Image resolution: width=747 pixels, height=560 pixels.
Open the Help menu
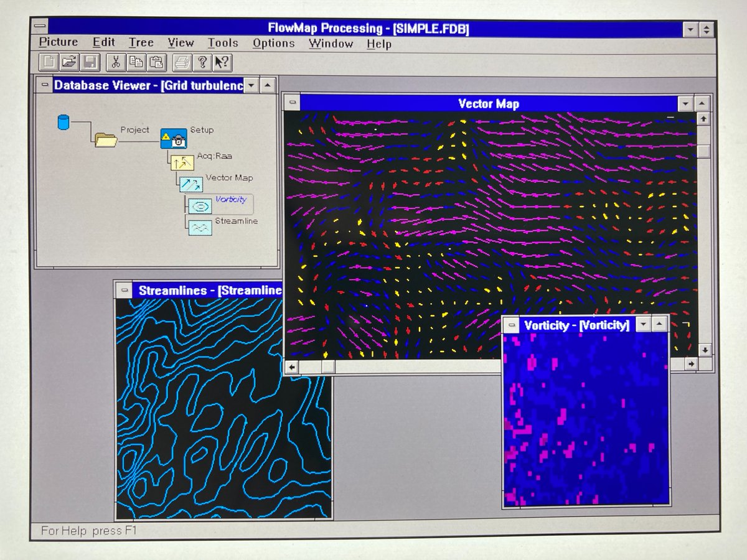point(379,44)
